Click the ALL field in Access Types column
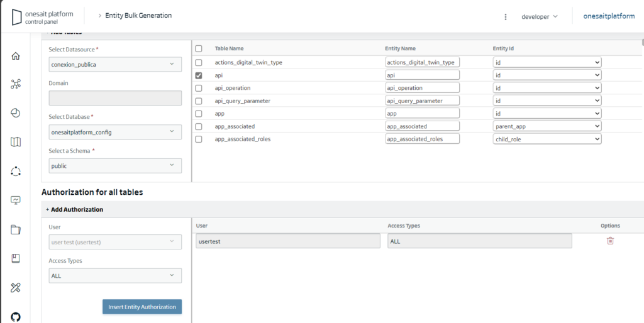The width and height of the screenshot is (644, 323). point(480,241)
